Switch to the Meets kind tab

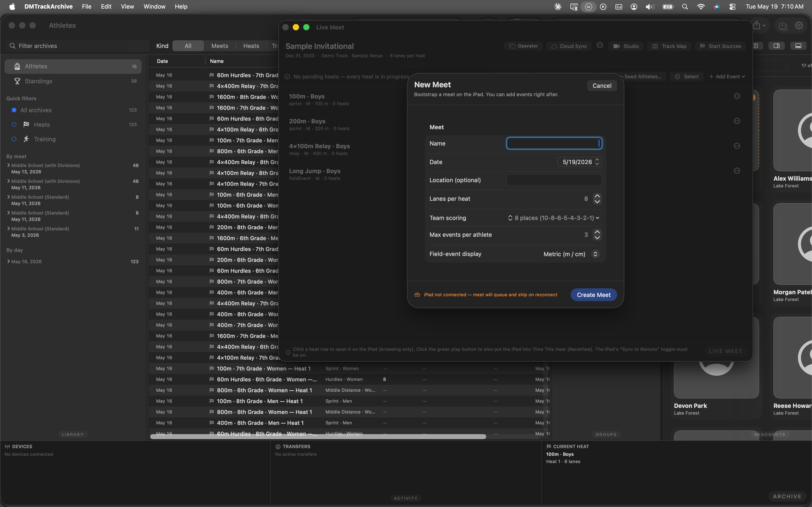click(220, 46)
